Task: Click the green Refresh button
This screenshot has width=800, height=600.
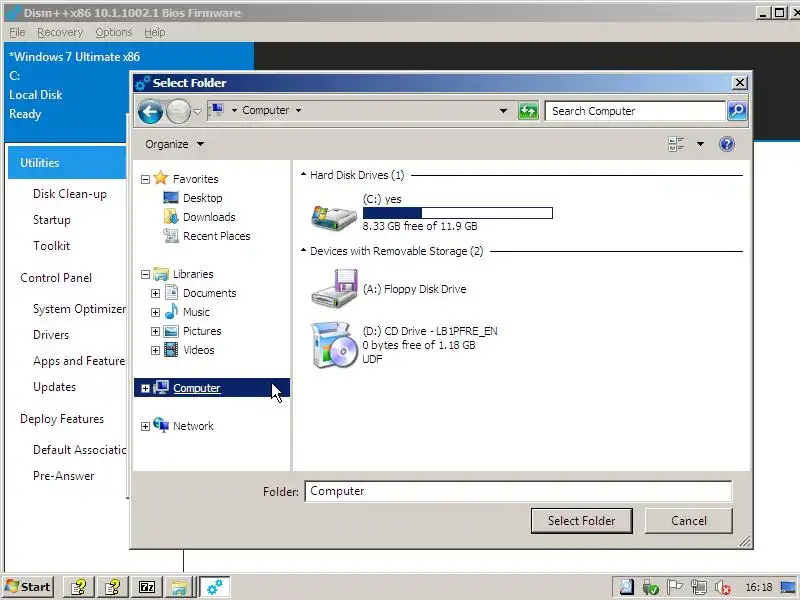Action: (x=528, y=111)
